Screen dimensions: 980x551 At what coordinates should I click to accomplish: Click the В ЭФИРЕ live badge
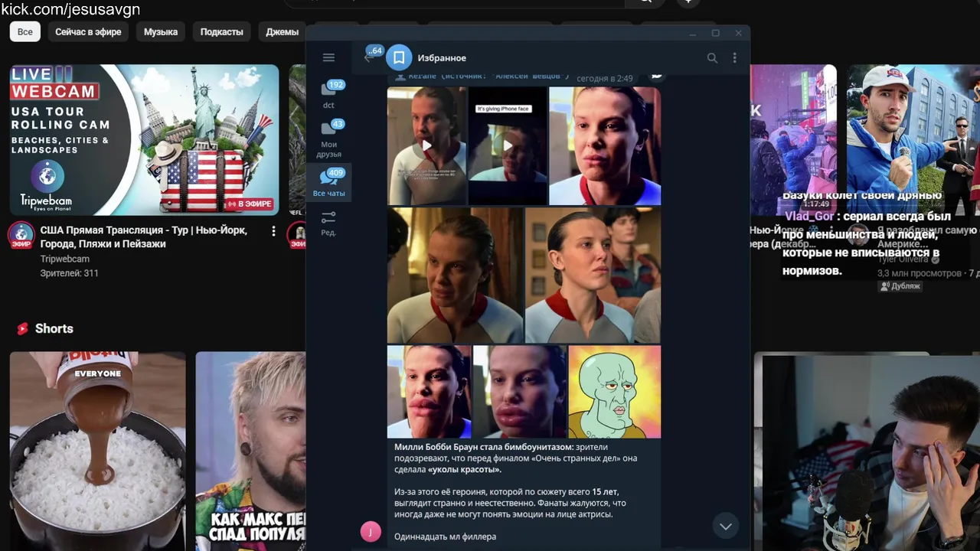click(250, 204)
